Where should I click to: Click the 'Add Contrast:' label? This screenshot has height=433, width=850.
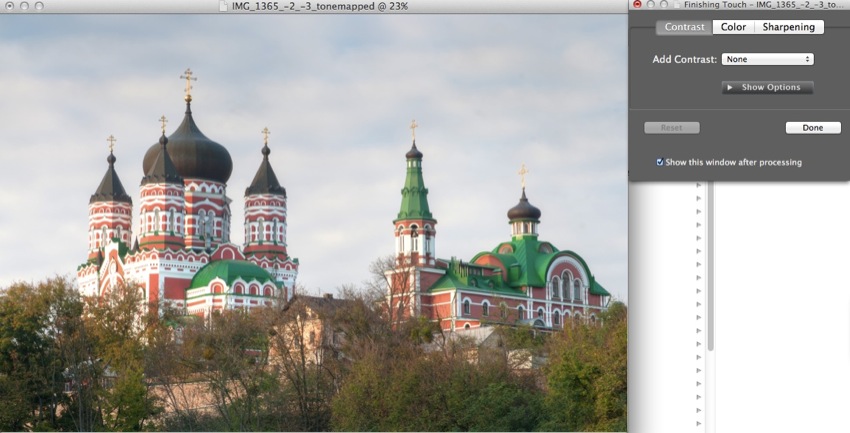coord(684,60)
